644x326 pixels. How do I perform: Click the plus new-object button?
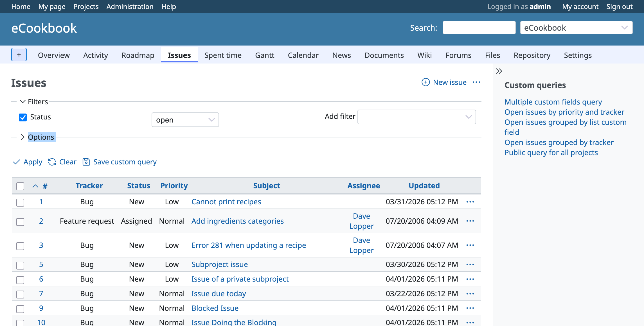(19, 55)
